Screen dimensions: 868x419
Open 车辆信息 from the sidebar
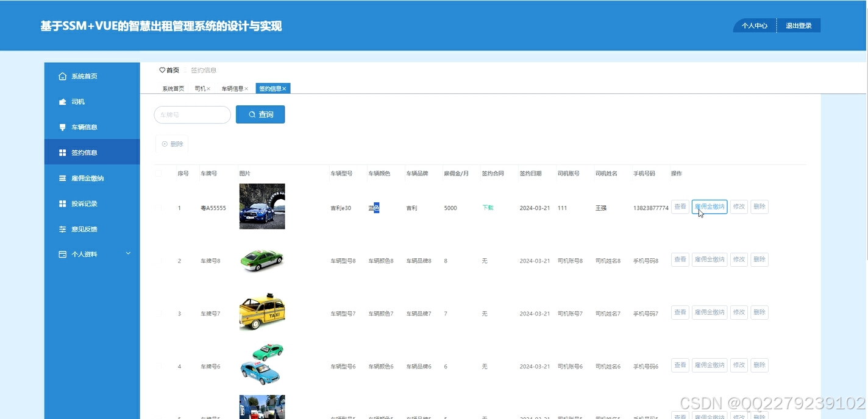[62, 127]
